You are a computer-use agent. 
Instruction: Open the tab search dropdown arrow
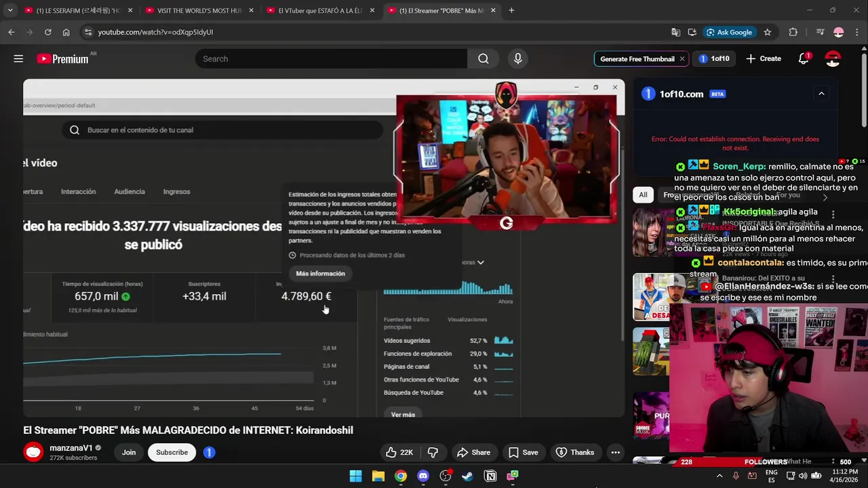click(x=9, y=10)
